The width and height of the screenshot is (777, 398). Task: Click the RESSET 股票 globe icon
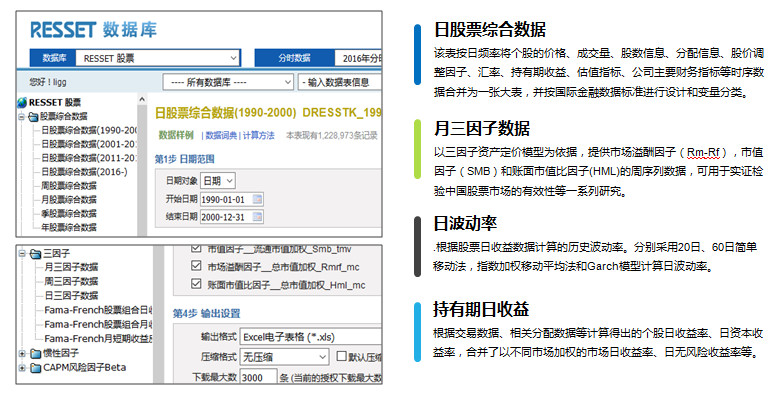(x=22, y=103)
